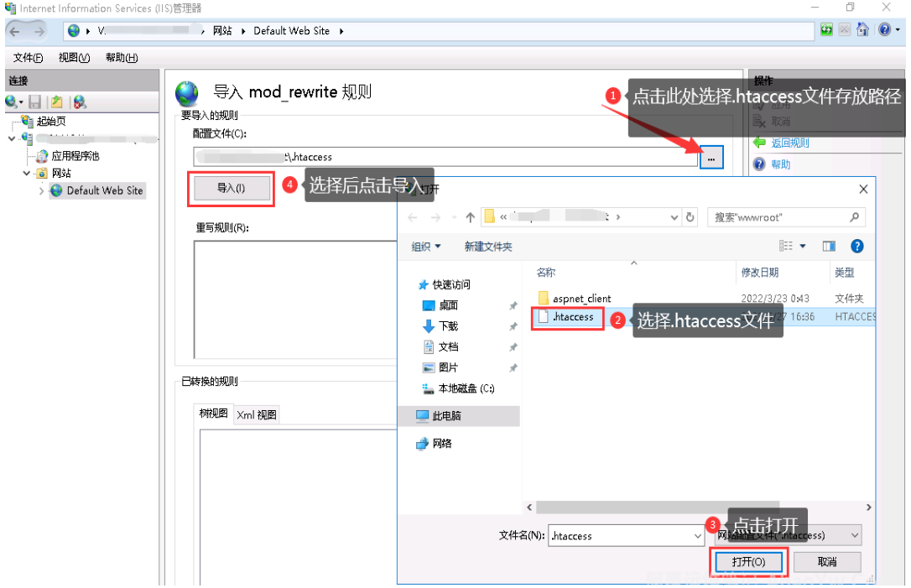The height and width of the screenshot is (588, 911).
Task: Click the refresh icon beside dialog path
Action: tap(690, 217)
